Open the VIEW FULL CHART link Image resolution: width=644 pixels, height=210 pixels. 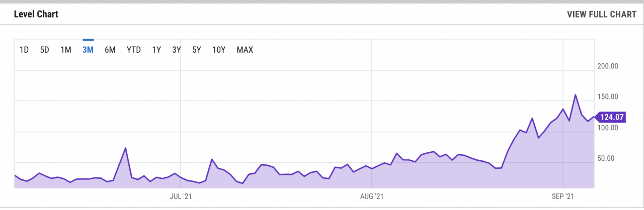coord(601,14)
